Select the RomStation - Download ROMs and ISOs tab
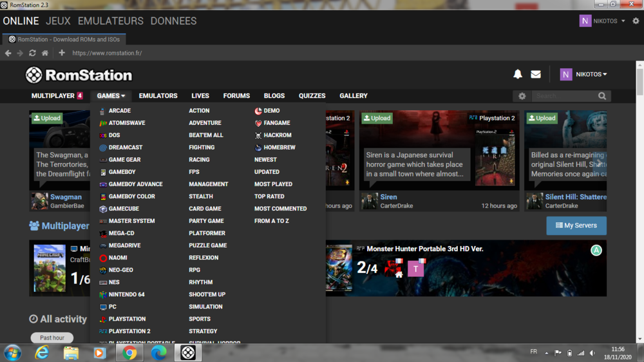Viewport: 644px width, 362px height. (x=64, y=39)
